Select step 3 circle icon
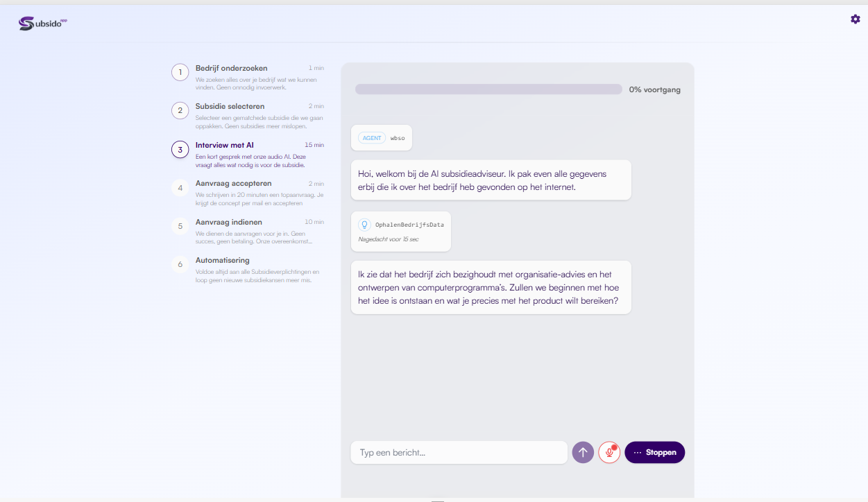The width and height of the screenshot is (868, 502). 180,149
